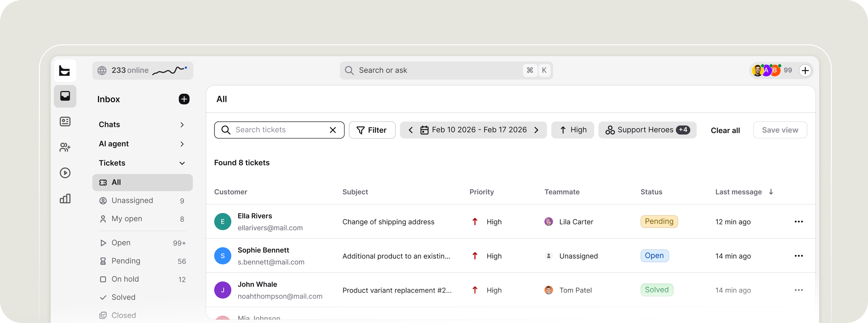This screenshot has height=323, width=868.
Task: Click the plus button beside avatar group
Action: point(805,71)
